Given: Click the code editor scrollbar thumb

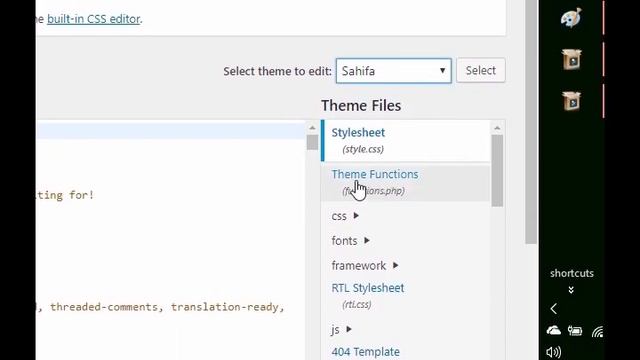Looking at the screenshot, I should point(312,142).
